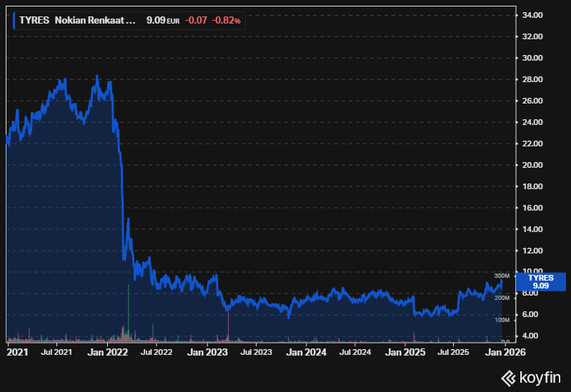571x392 pixels.
Task: Click the 2021 start date axis label
Action: (16, 351)
